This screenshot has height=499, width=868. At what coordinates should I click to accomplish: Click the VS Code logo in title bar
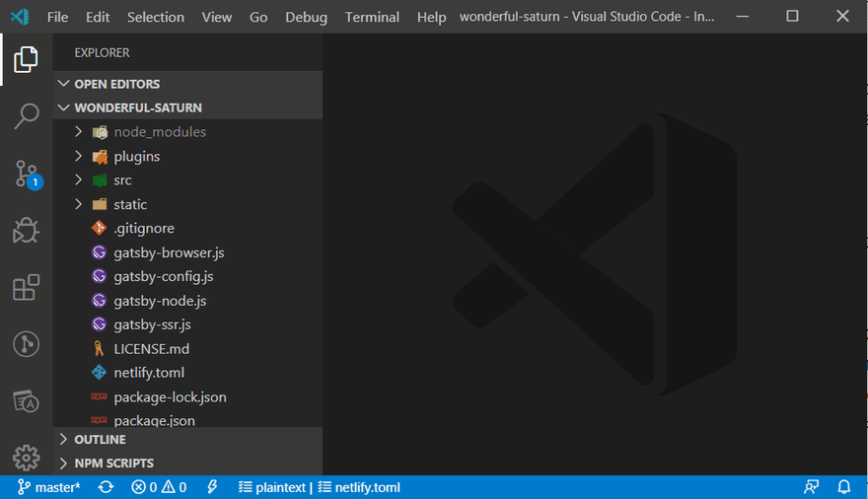tap(20, 17)
